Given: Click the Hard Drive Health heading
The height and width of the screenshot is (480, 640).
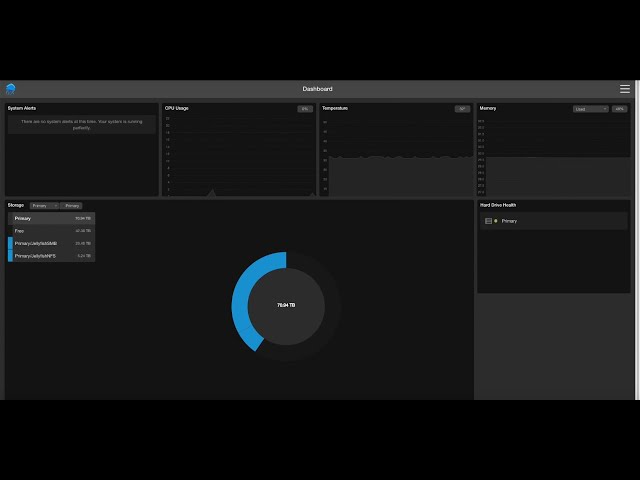Looking at the screenshot, I should coord(498,205).
